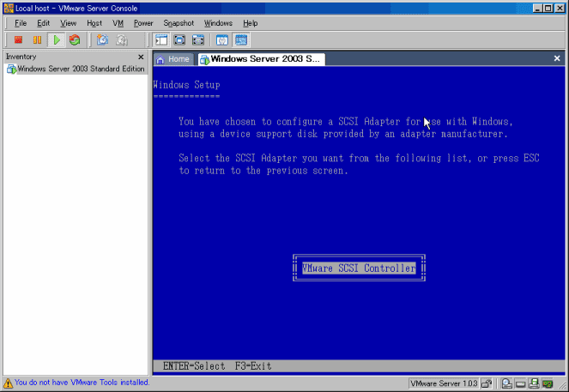Screen dimensions: 569x392
Task: Toggle the Inventory sidebar toolbar icon
Action: 161,40
